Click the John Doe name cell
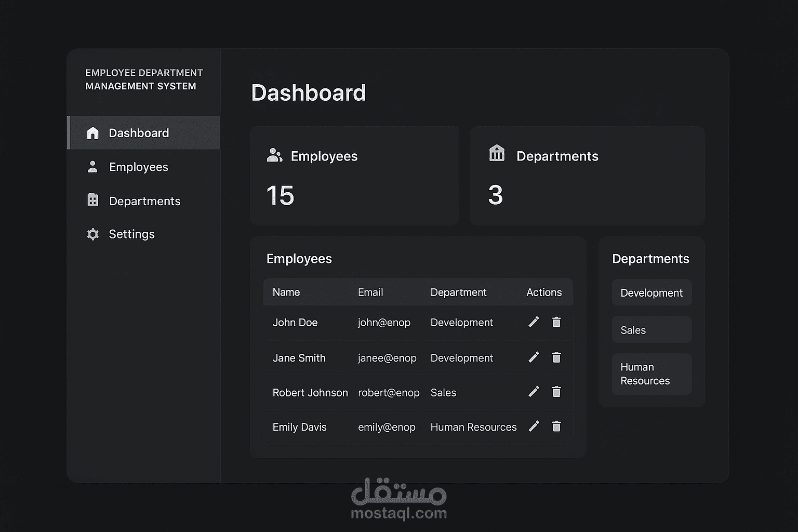Image resolution: width=798 pixels, height=532 pixels. point(295,323)
